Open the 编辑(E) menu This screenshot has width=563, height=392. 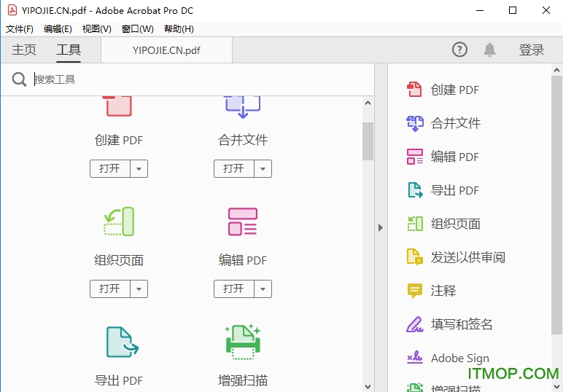[58, 29]
